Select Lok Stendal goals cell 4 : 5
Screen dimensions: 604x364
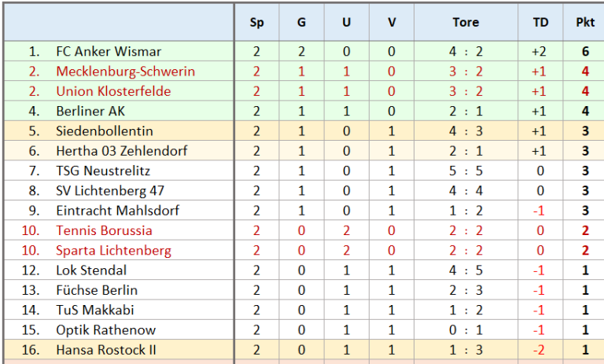pyautogui.click(x=466, y=270)
